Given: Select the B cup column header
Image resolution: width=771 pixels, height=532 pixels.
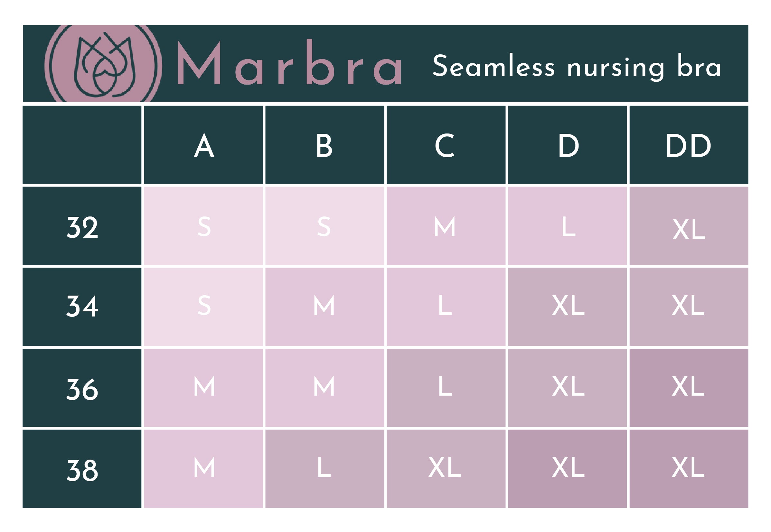Looking at the screenshot, I should (324, 145).
